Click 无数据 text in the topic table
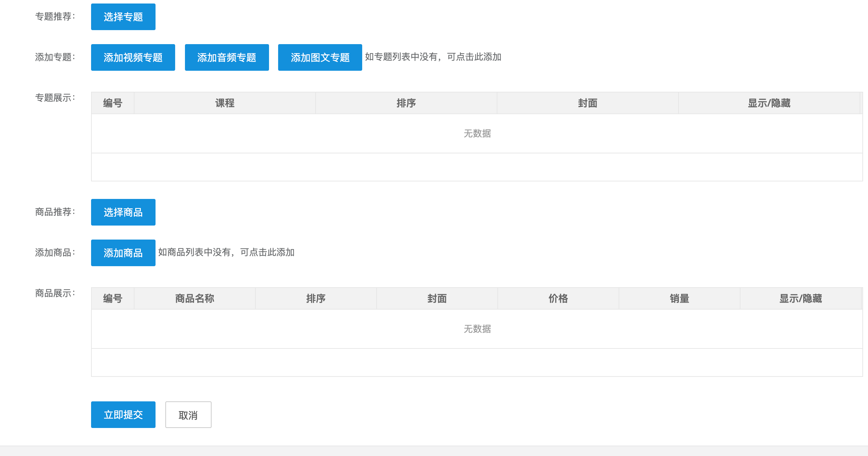 click(477, 133)
